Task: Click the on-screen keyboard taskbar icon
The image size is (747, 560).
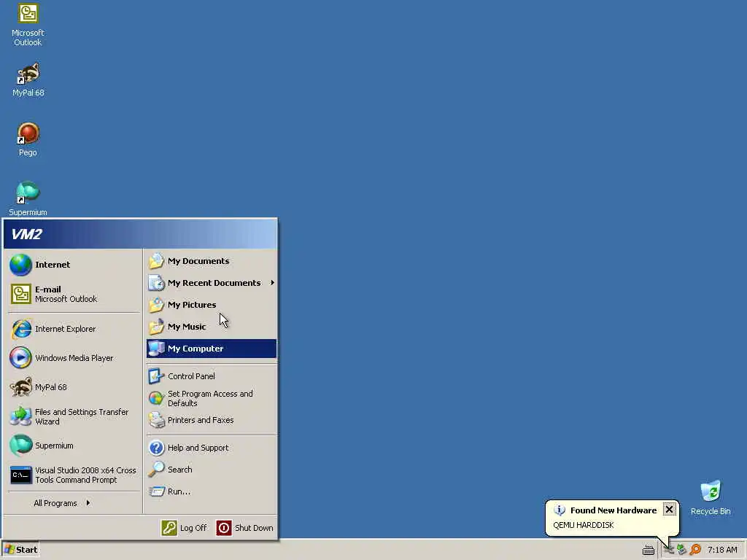Action: (648, 550)
